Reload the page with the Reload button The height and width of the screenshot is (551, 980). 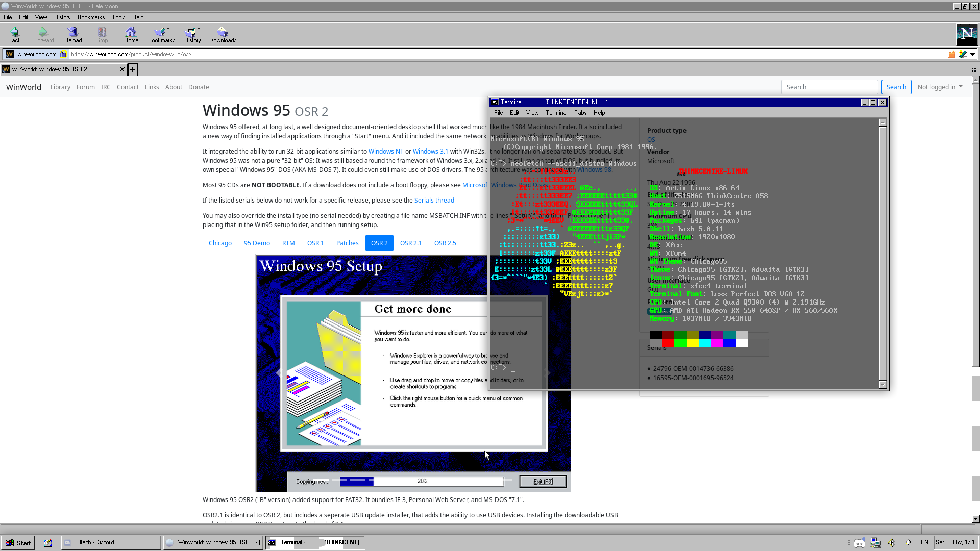(73, 35)
